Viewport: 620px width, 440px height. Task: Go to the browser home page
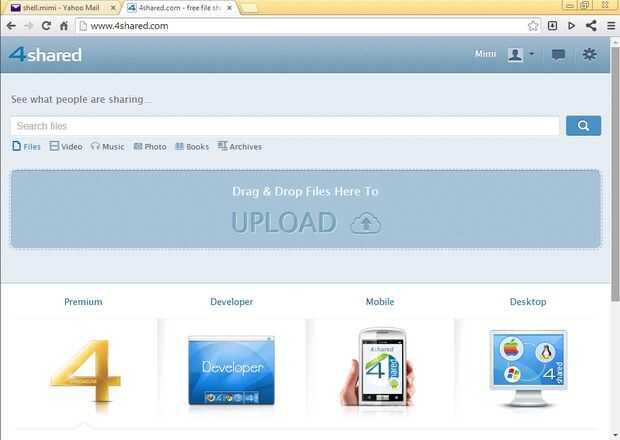(x=64, y=26)
